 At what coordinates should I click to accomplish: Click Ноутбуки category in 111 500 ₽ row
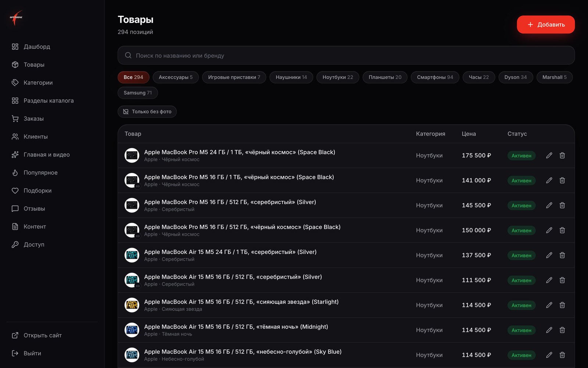coord(429,280)
